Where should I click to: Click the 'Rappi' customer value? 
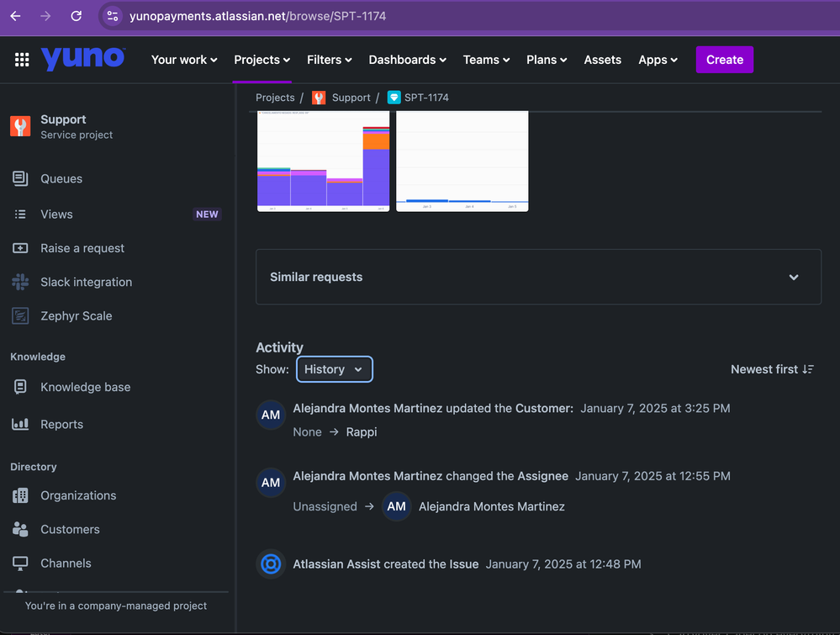362,432
